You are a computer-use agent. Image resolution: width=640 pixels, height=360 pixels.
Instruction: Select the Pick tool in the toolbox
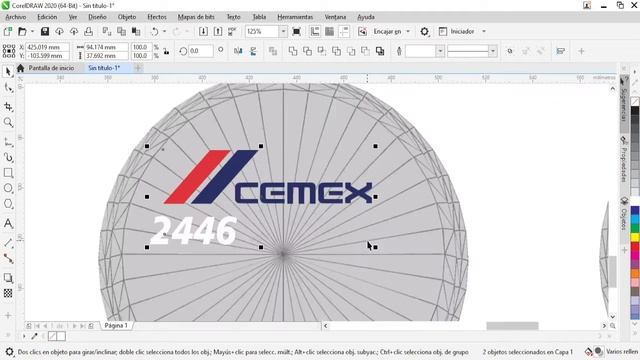click(x=8, y=72)
